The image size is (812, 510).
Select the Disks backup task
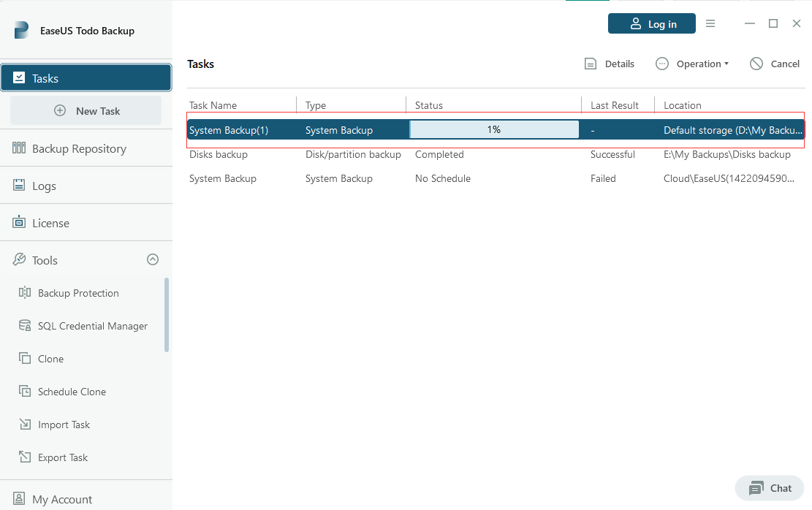[x=218, y=154]
